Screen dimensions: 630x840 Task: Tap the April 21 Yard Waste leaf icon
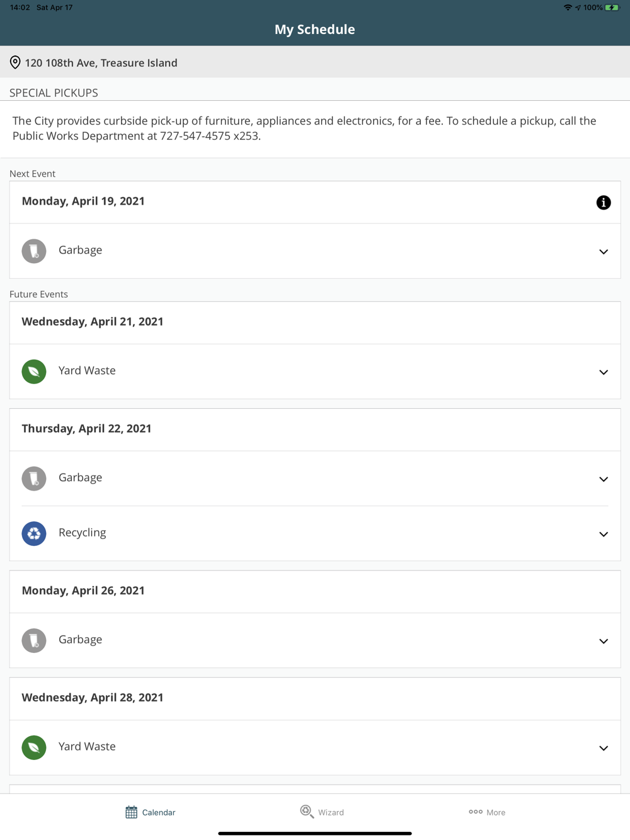point(34,372)
